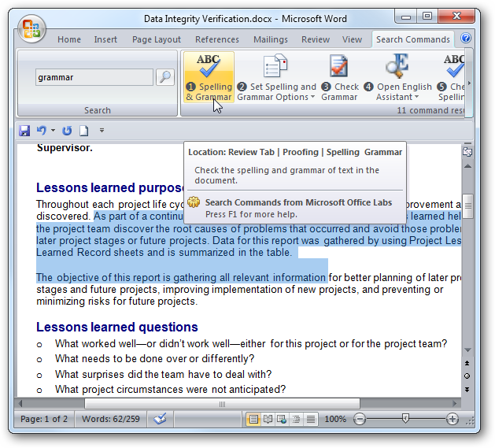Click the vertical scrollbar down arrow
This screenshot has height=448, width=495.
468,350
